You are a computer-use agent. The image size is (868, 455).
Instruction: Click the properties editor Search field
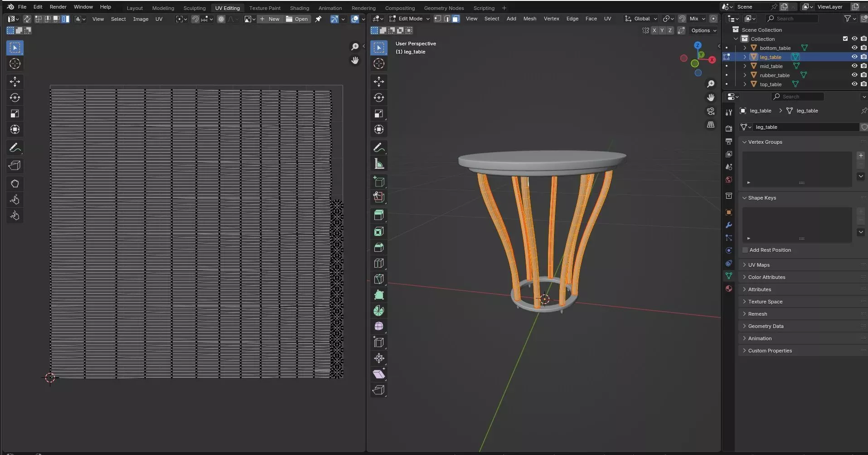(x=797, y=97)
